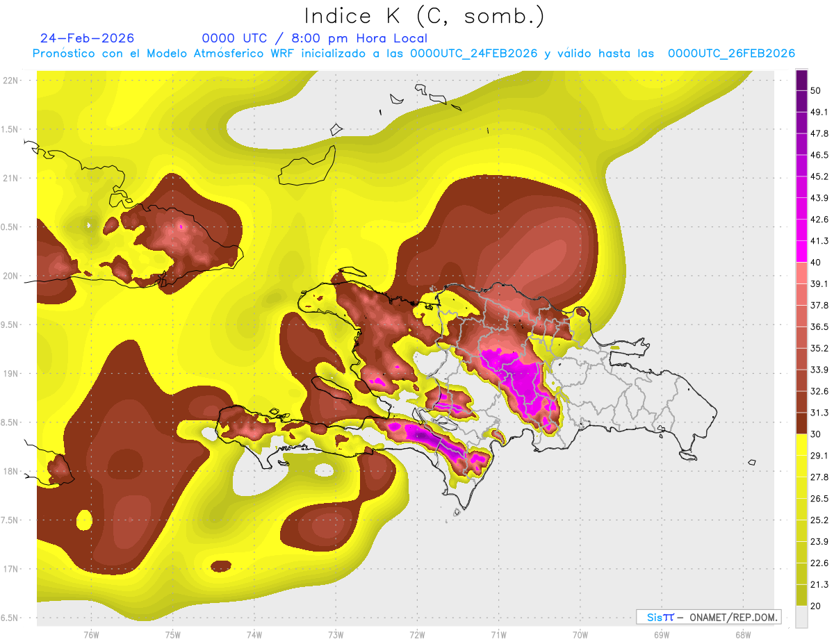
Task: Click the colorbar value 22.6
Action: coord(819,563)
